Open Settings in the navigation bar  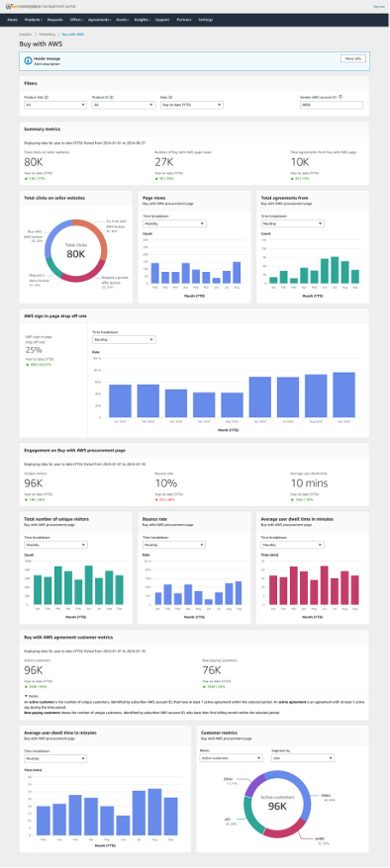click(x=206, y=20)
